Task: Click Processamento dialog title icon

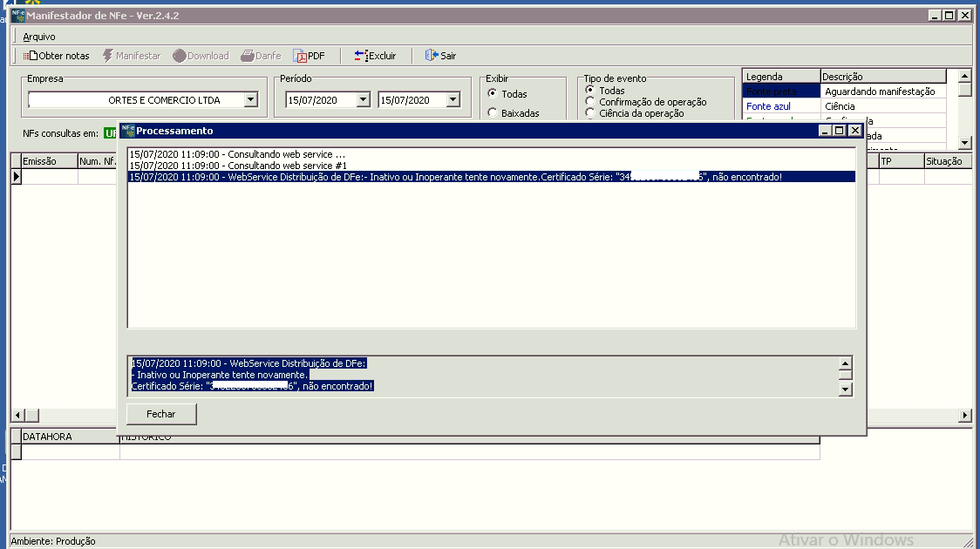Action: point(128,131)
